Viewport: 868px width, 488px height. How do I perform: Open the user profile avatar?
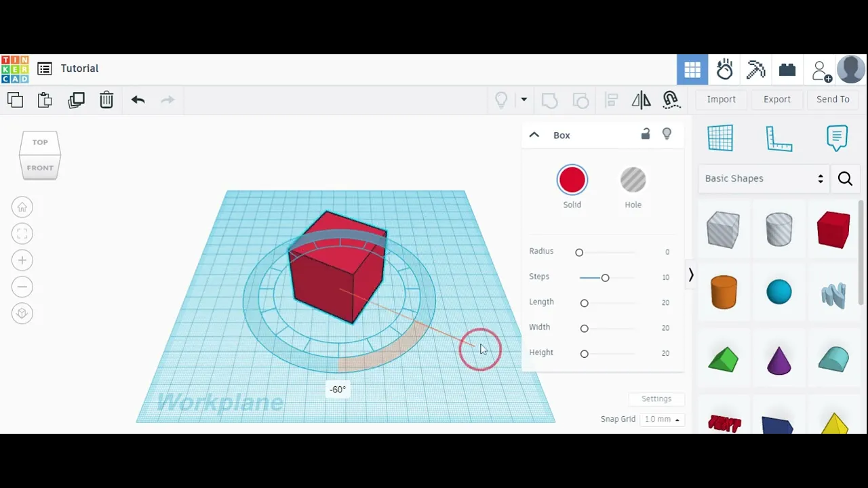(x=851, y=69)
